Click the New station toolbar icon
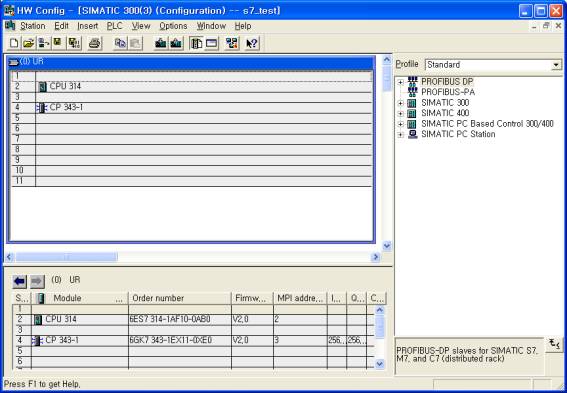The height and width of the screenshot is (393, 567). pyautogui.click(x=14, y=43)
